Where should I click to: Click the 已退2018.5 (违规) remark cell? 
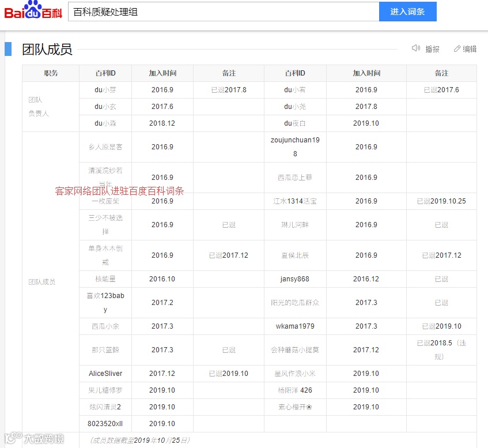click(x=441, y=350)
